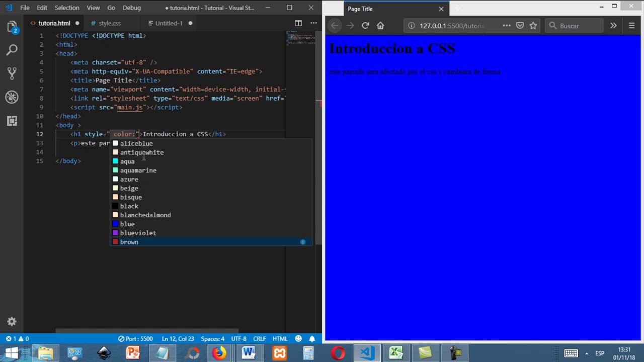
Task: Open the Manage gear in VS Code
Action: tap(12, 322)
